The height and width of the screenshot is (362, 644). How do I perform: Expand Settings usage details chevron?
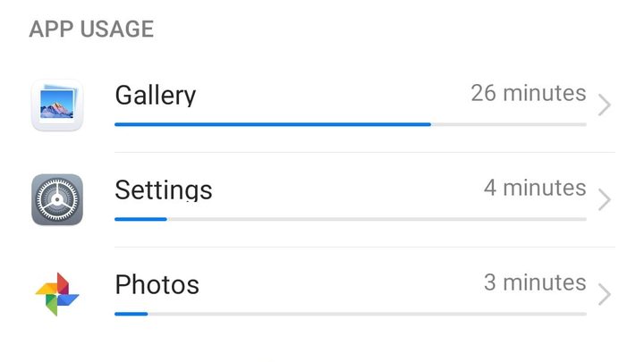605,200
